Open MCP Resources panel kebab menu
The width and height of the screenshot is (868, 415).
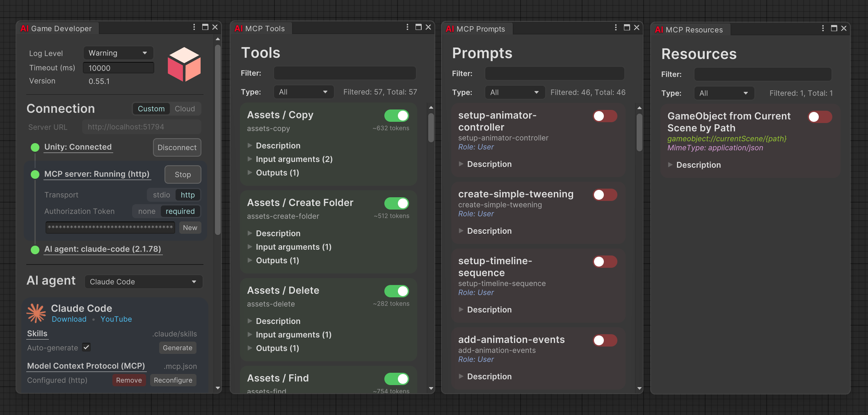coord(823,28)
